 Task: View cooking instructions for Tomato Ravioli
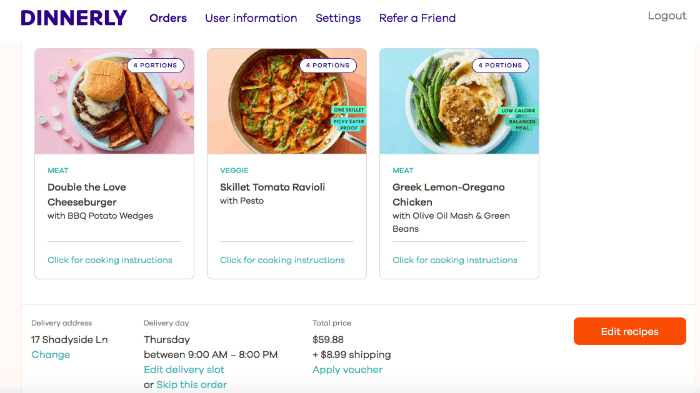tap(282, 260)
